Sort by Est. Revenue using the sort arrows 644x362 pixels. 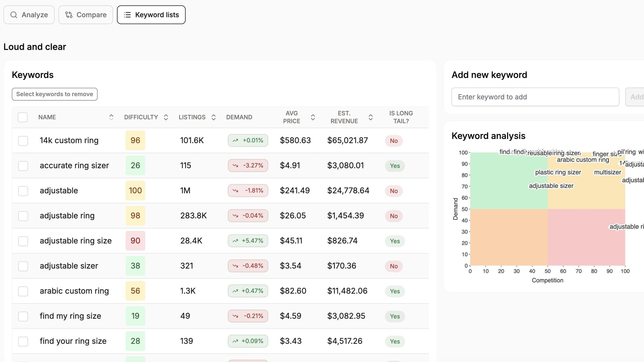(370, 117)
